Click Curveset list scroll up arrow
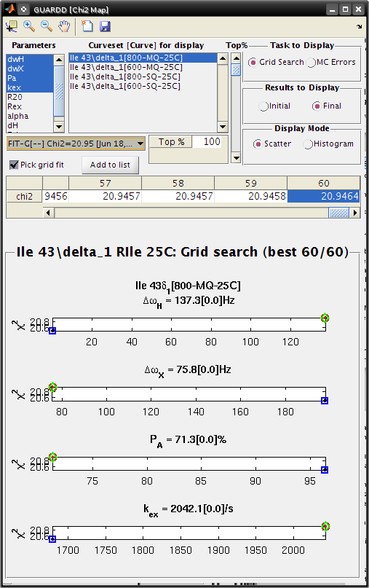The width and height of the screenshot is (369, 588). 223,58
